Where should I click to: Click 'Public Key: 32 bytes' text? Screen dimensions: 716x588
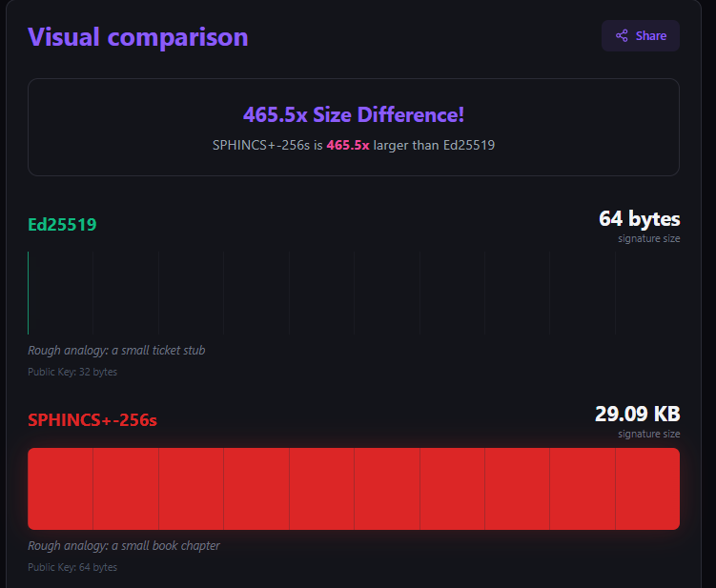coord(72,372)
